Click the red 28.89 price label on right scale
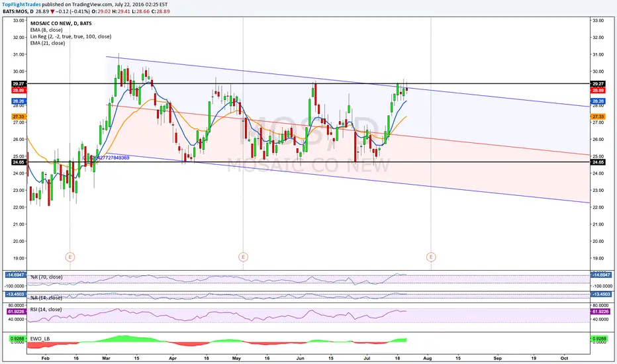Viewport: 617px width, 364px height. pyautogui.click(x=598, y=91)
